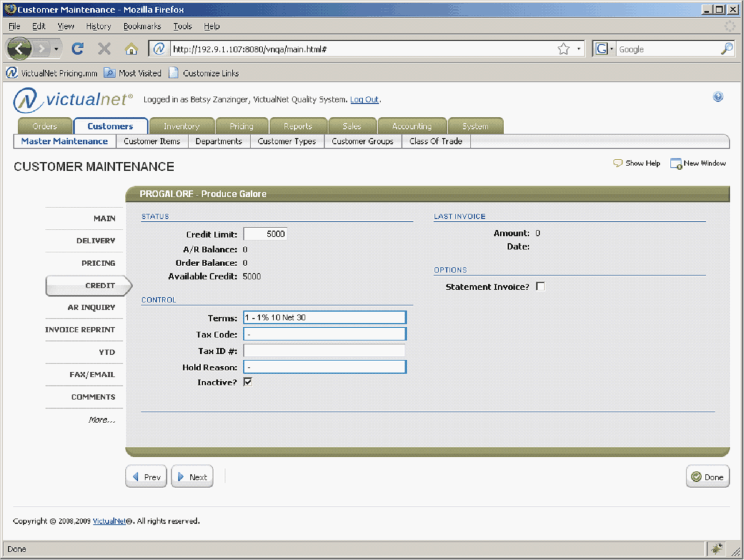Open the Most Visited bookmarks folder
Viewport: 744px width, 560px height.
pos(133,73)
